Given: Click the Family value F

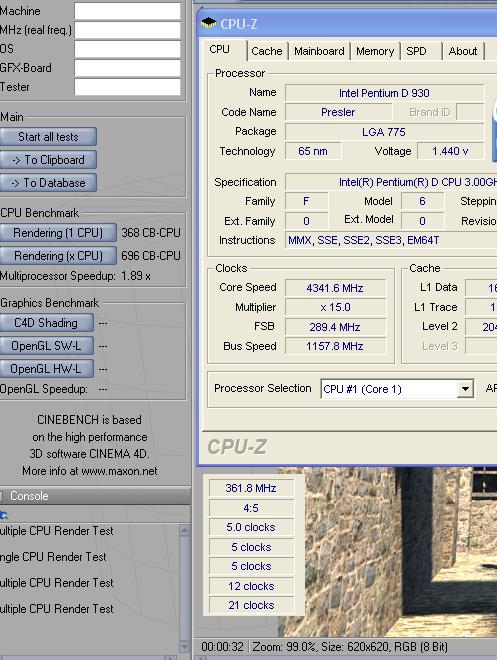Looking at the screenshot, I should 306,201.
